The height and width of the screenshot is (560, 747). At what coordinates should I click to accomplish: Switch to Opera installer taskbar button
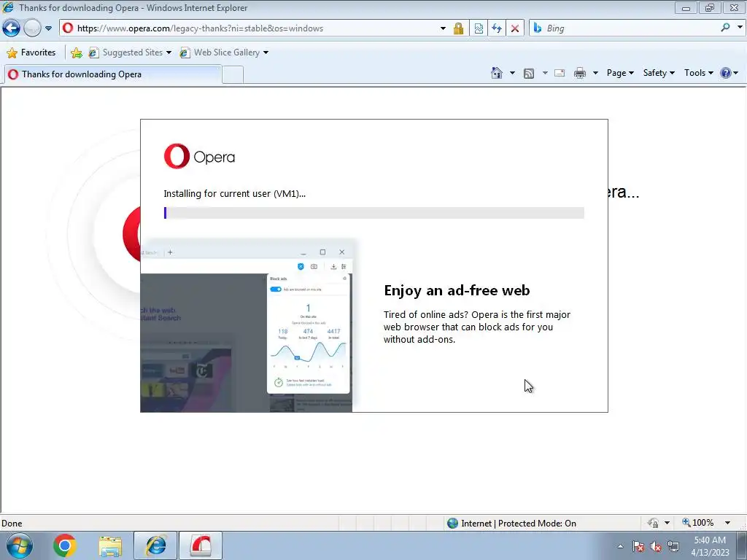pos(201,545)
